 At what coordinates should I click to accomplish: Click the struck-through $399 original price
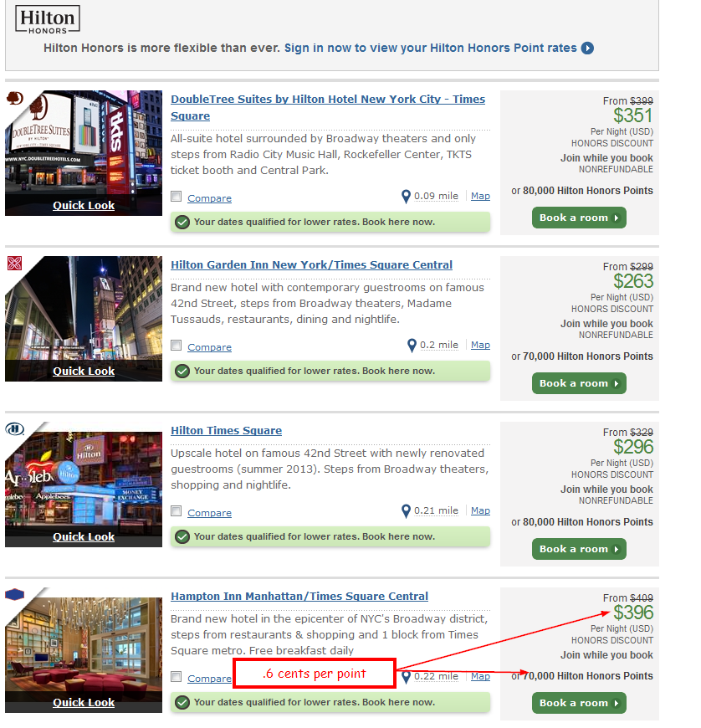pyautogui.click(x=641, y=101)
